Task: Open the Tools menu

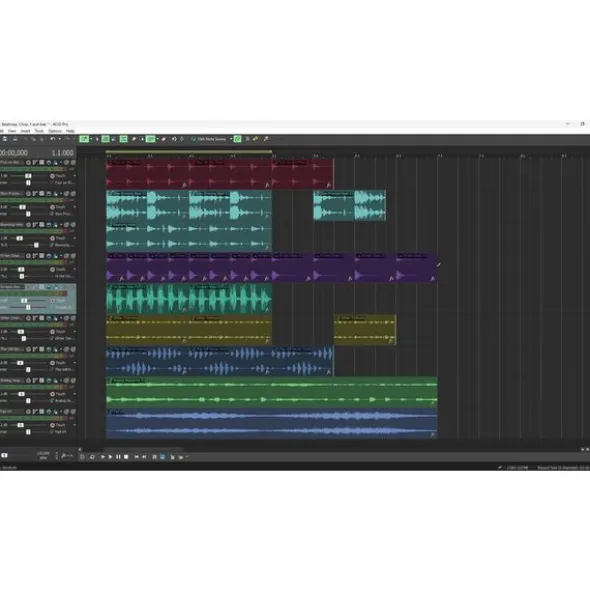Action: point(39,131)
